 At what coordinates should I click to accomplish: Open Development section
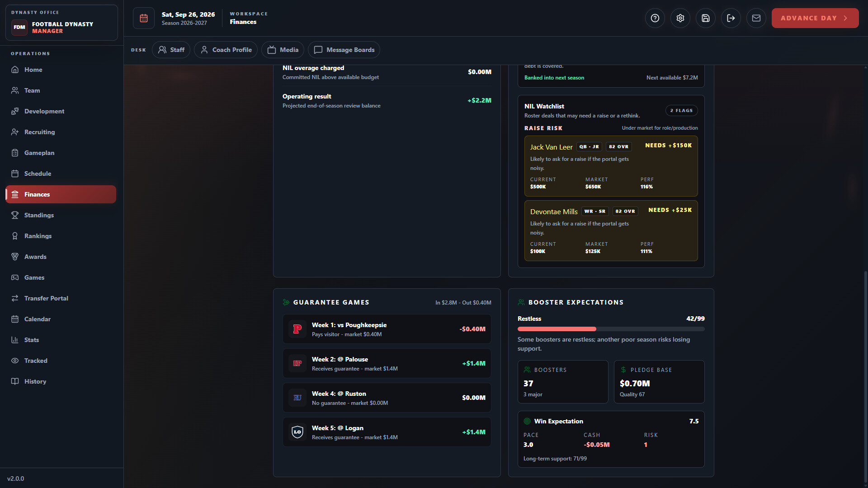pyautogui.click(x=61, y=111)
